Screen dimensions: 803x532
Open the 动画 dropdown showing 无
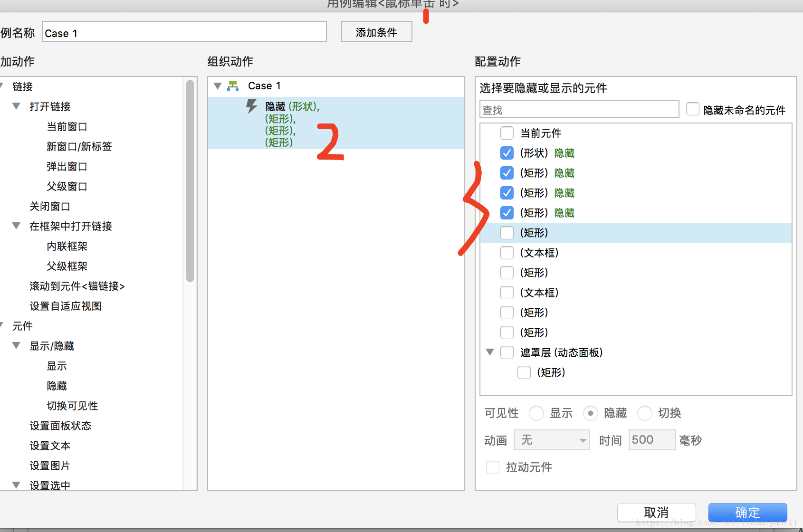[551, 440]
